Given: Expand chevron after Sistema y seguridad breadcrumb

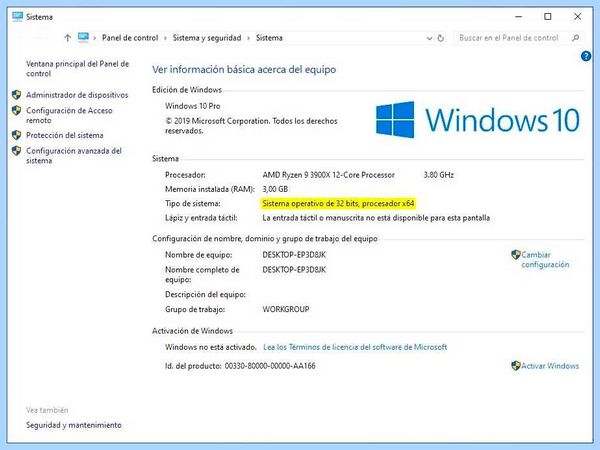Looking at the screenshot, I should pos(248,38).
